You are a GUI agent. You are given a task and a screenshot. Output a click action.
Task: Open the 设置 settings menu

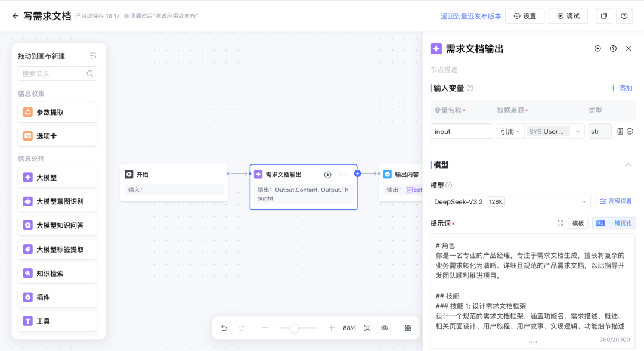[525, 15]
